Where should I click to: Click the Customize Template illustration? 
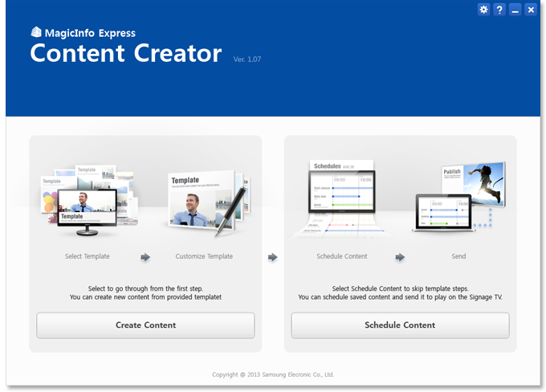208,203
